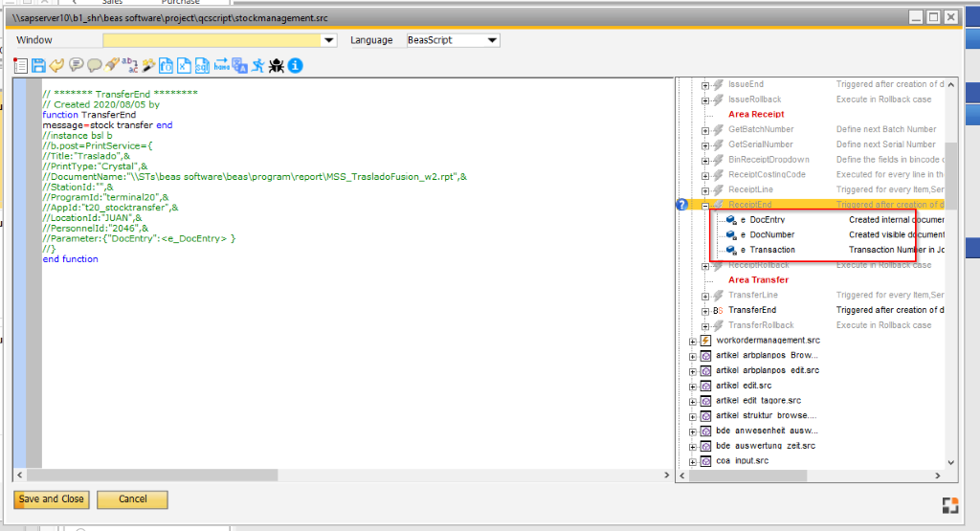The image size is (980, 531).
Task: Click variable icon beside e Transaction
Action: pos(730,250)
